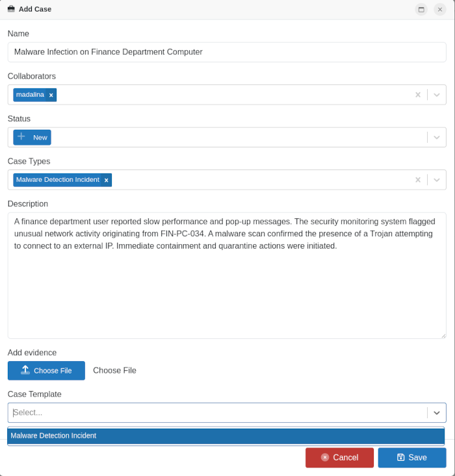The image size is (455, 476).
Task: Clear all Case Types with the X icon
Action: pos(418,180)
